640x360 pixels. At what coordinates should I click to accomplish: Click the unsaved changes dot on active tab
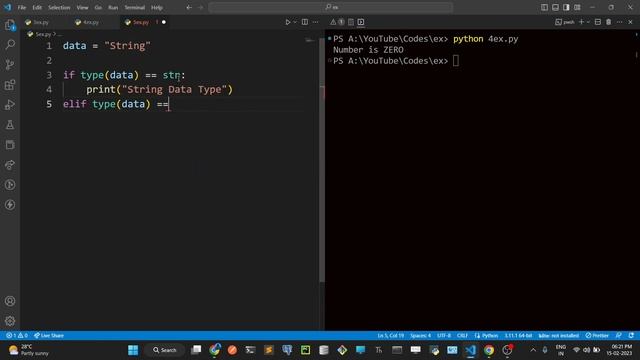click(x=164, y=22)
